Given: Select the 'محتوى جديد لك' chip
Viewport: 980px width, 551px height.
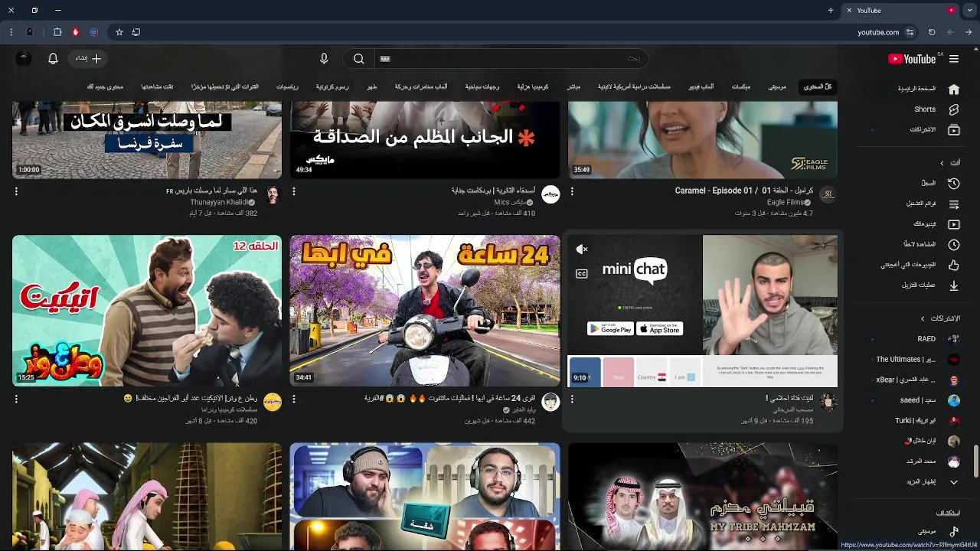Looking at the screenshot, I should [x=105, y=87].
